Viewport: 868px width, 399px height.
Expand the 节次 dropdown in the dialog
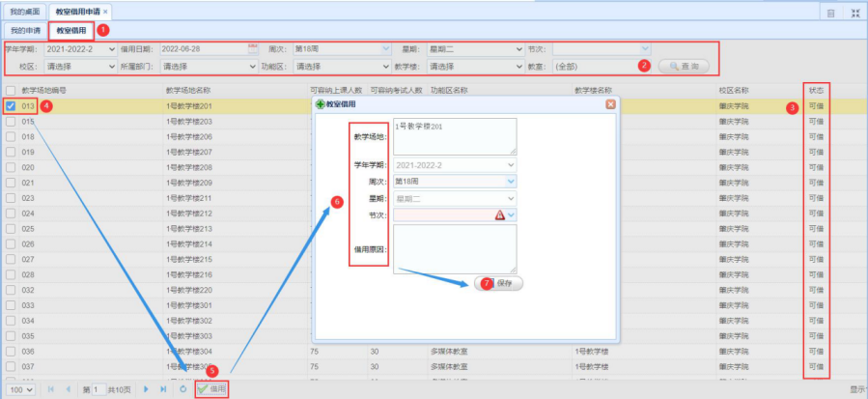(511, 214)
